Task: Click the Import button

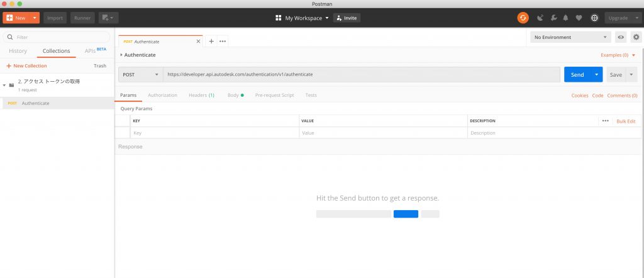Action: click(55, 18)
